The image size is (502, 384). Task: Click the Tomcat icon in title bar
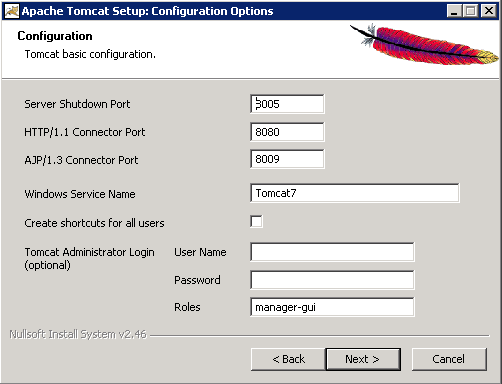point(12,11)
